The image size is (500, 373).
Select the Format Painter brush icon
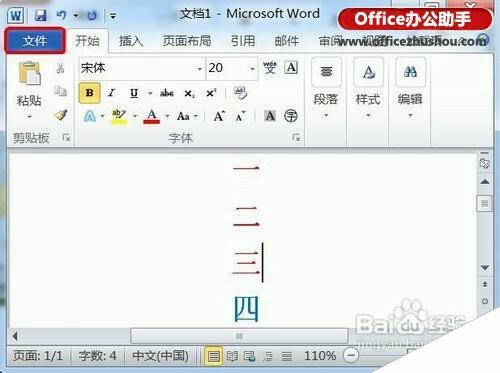61,115
